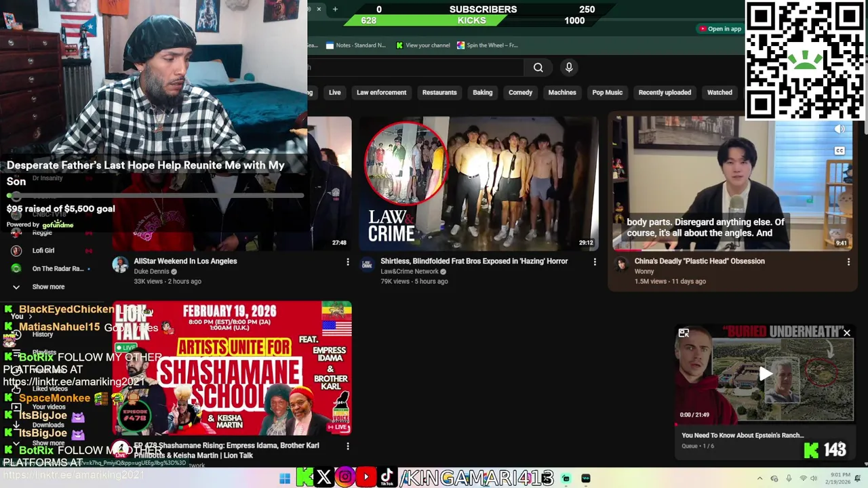Select the Baking filter chip

(483, 92)
